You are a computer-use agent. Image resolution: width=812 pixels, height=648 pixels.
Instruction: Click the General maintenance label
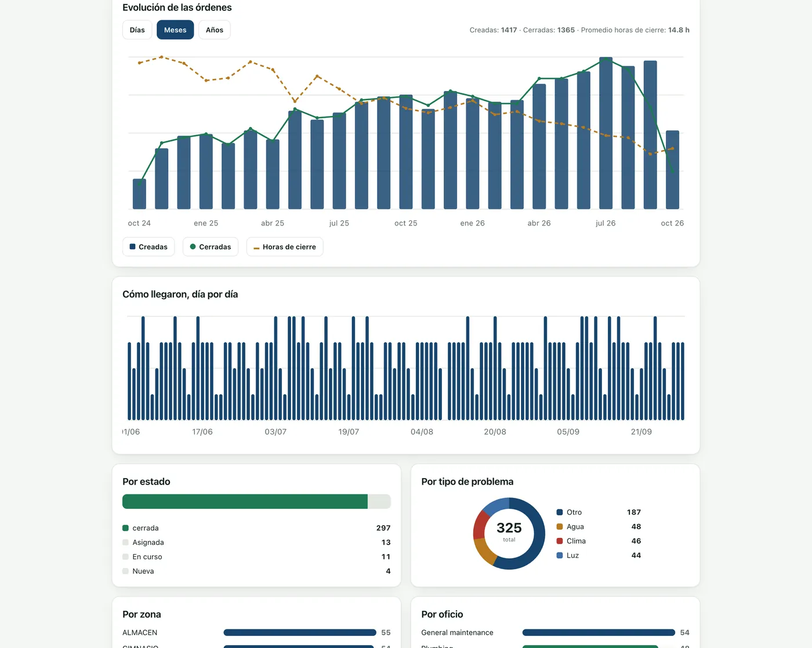[x=457, y=633]
